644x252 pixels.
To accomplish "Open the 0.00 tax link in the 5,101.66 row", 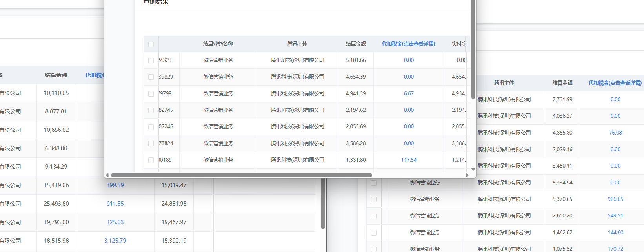I will [409, 60].
